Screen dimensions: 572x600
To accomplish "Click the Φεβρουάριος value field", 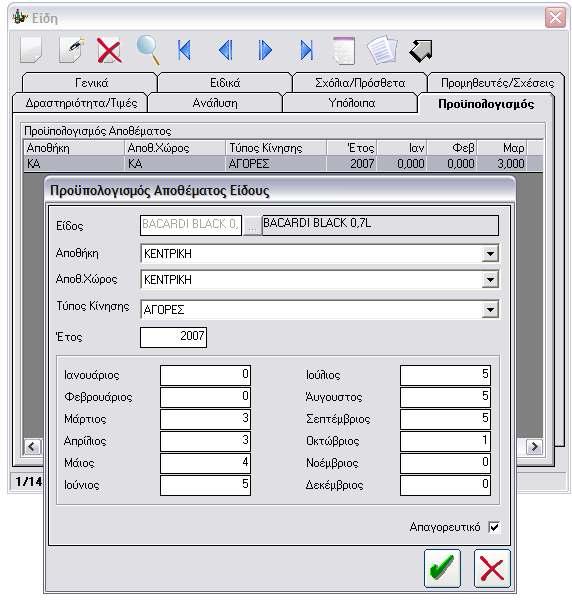I will point(205,397).
